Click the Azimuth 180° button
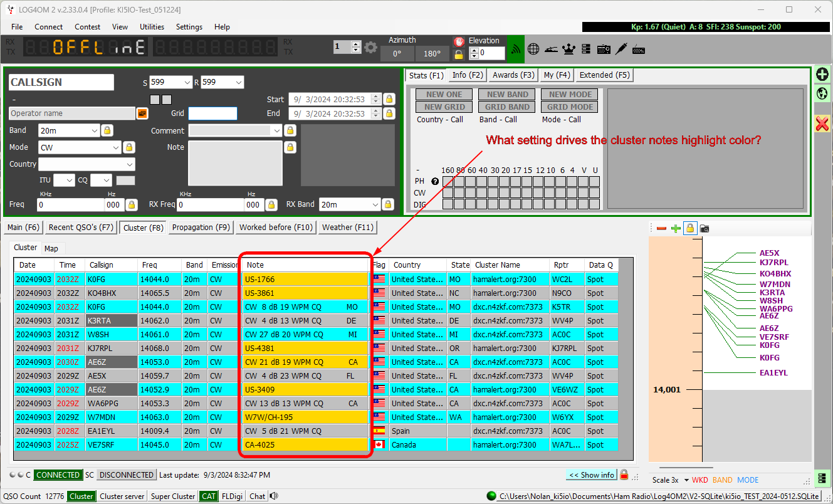The height and width of the screenshot is (504, 833). (x=432, y=54)
